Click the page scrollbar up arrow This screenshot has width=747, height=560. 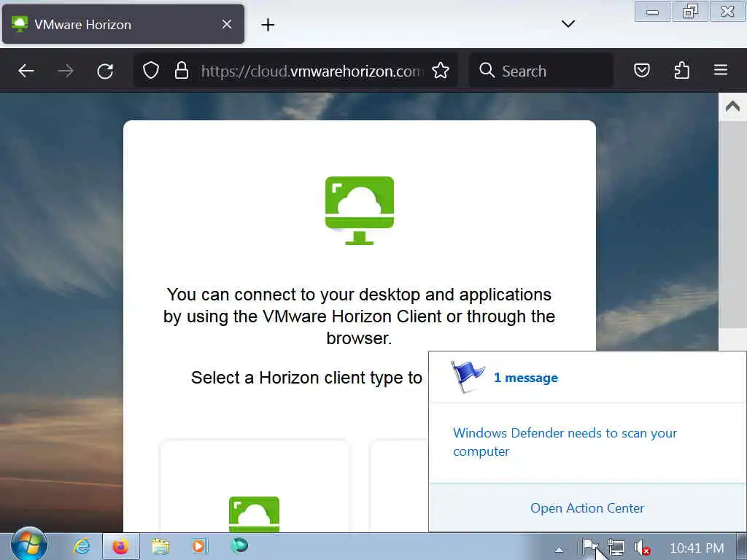[x=732, y=106]
